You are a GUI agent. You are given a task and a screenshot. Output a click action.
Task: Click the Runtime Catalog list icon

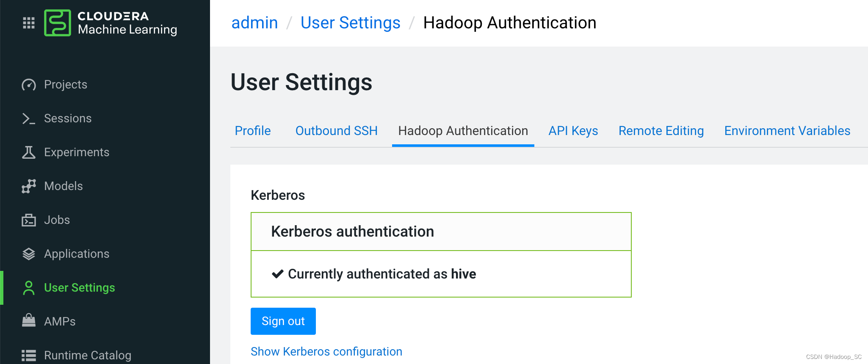(29, 356)
